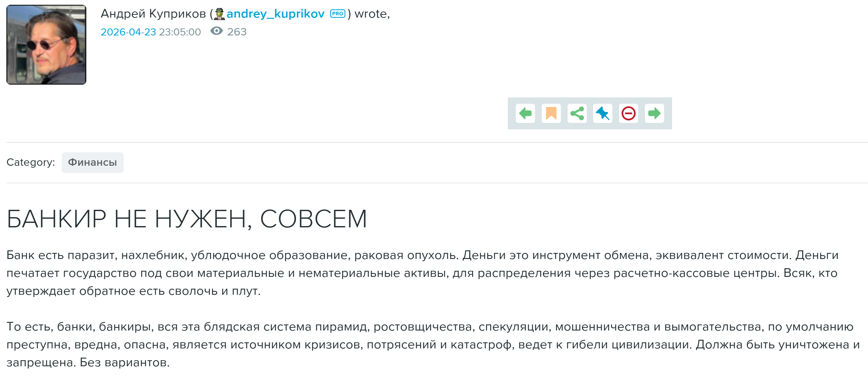Click the red circled minus icon

(x=628, y=113)
